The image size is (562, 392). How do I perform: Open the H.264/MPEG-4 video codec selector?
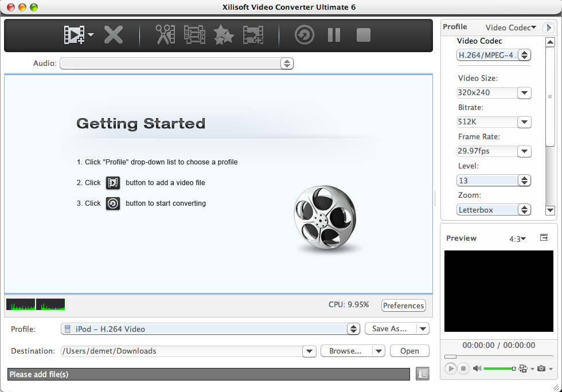(x=494, y=55)
